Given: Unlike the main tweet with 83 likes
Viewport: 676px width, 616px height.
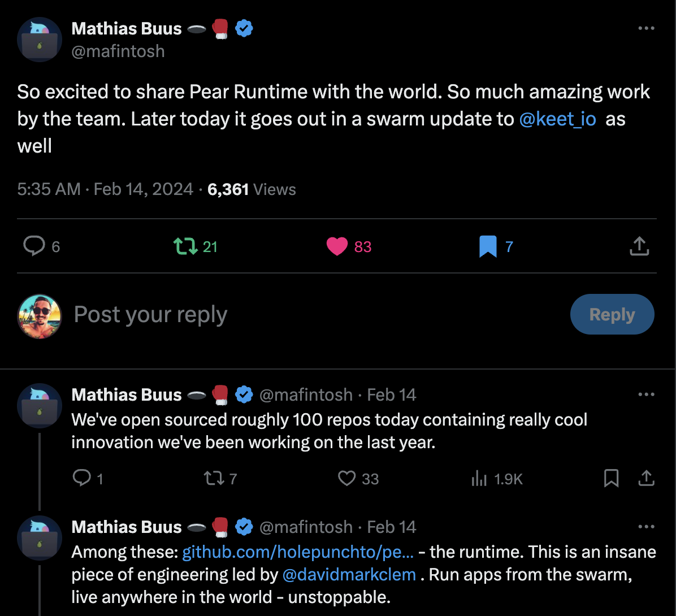Looking at the screenshot, I should click(337, 246).
